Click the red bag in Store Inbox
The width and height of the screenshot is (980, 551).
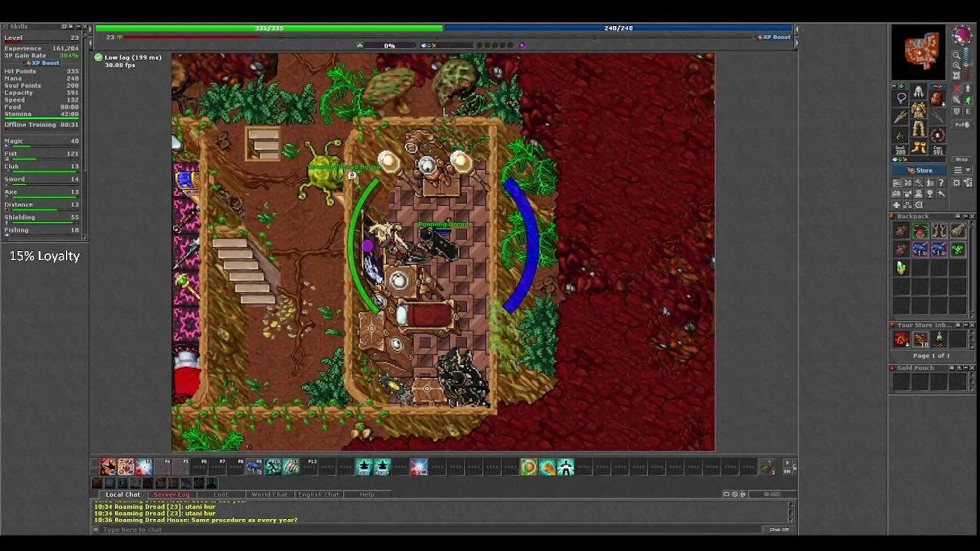click(901, 339)
